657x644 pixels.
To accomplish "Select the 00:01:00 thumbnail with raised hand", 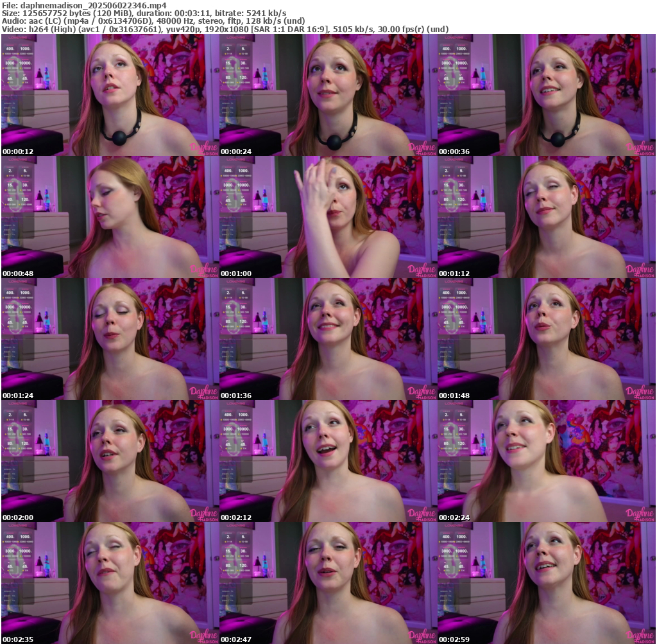I will click(x=328, y=217).
